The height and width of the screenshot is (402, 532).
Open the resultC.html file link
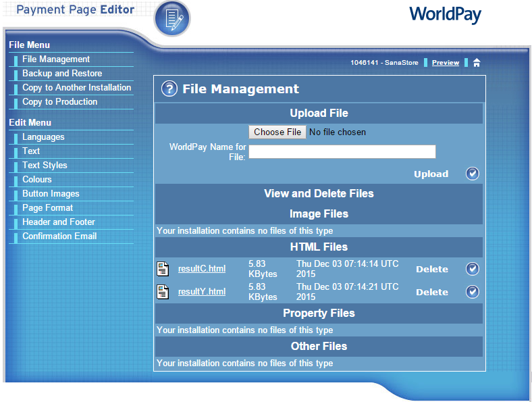[x=202, y=269]
